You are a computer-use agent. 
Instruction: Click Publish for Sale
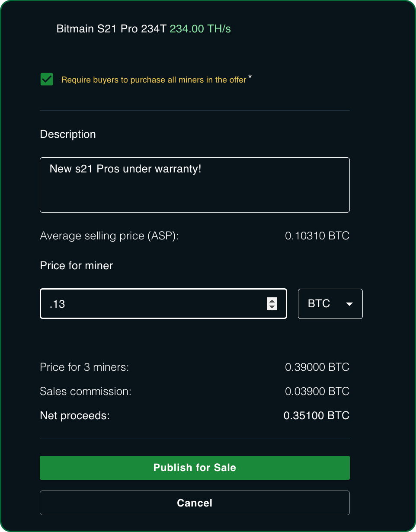(195, 468)
